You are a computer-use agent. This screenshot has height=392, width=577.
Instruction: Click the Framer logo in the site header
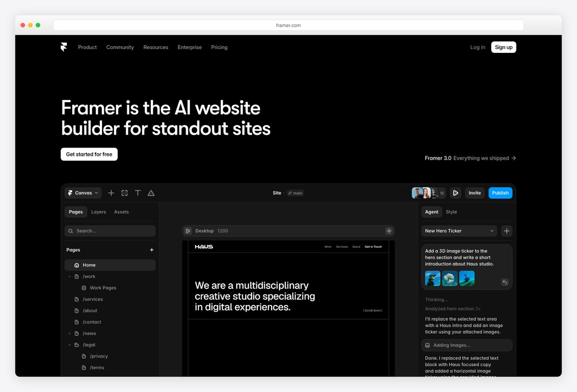[64, 47]
